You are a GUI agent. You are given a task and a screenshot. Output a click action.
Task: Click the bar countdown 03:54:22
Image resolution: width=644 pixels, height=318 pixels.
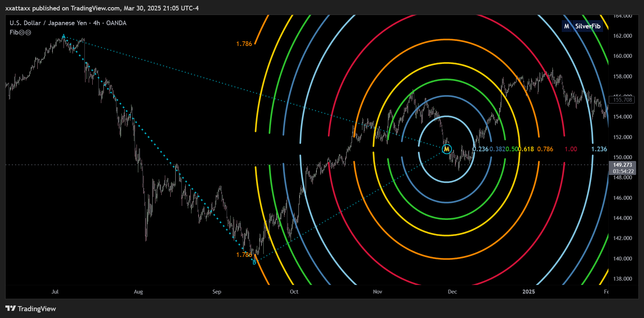pos(622,171)
